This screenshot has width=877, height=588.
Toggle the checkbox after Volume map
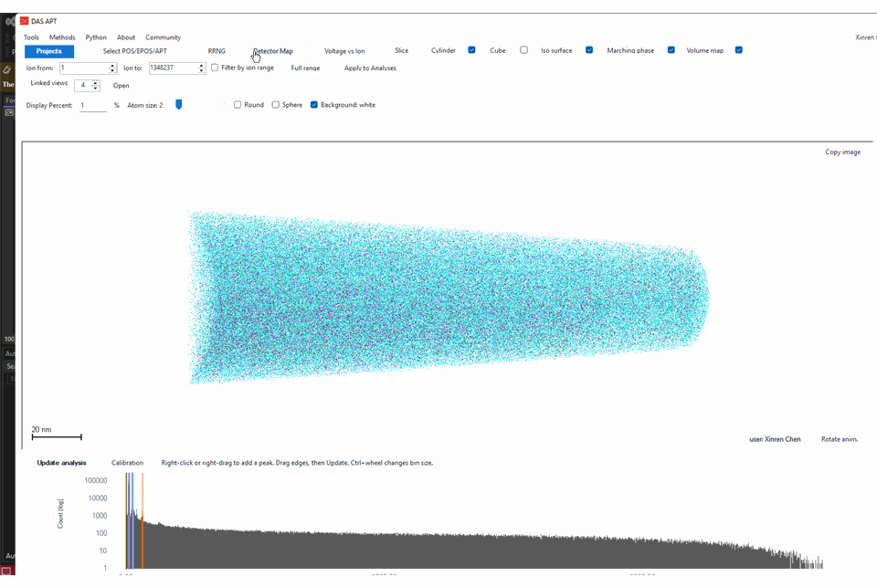point(739,49)
